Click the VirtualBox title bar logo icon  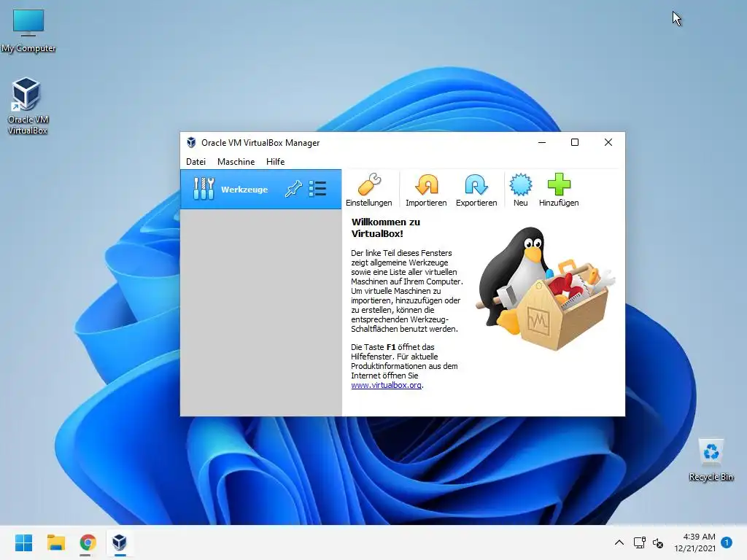point(191,142)
